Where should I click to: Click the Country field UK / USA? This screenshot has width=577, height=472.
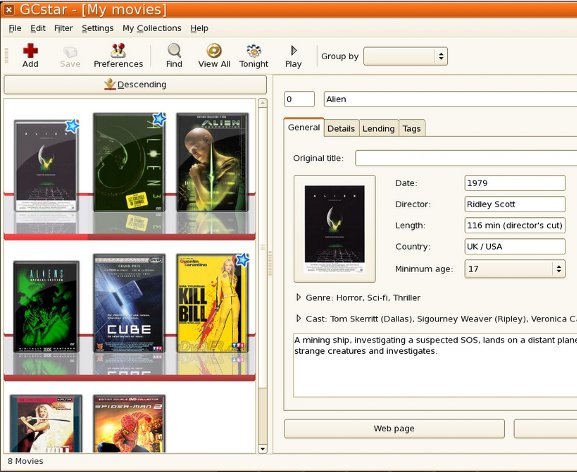pos(515,246)
